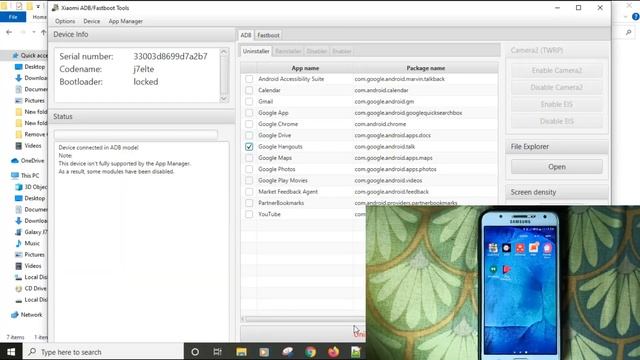Image resolution: width=640 pixels, height=360 pixels.
Task: Click the Enable Camera2 button
Action: [x=557, y=70]
